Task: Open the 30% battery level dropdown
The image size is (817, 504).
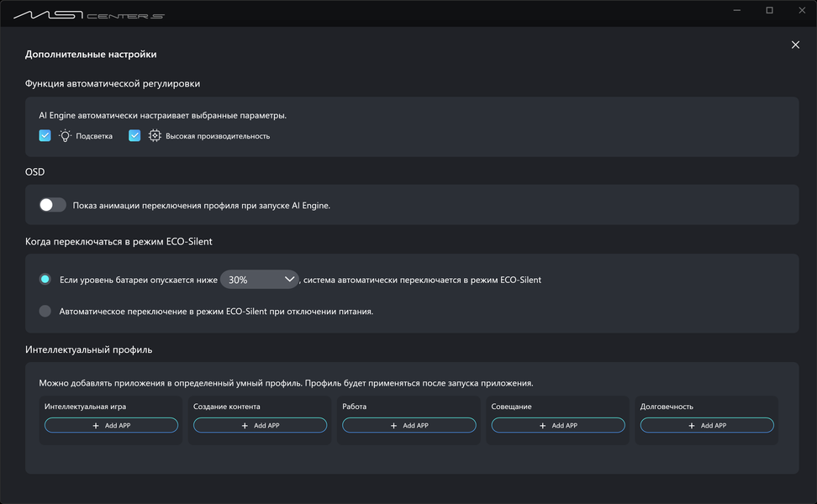Action: tap(260, 280)
